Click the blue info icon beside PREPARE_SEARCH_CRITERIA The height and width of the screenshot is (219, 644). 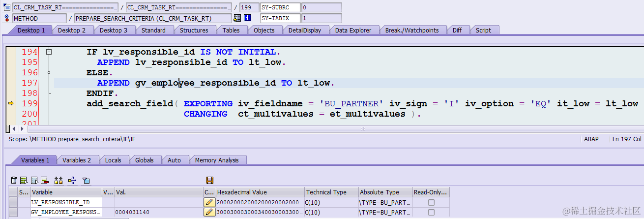[x=248, y=18]
